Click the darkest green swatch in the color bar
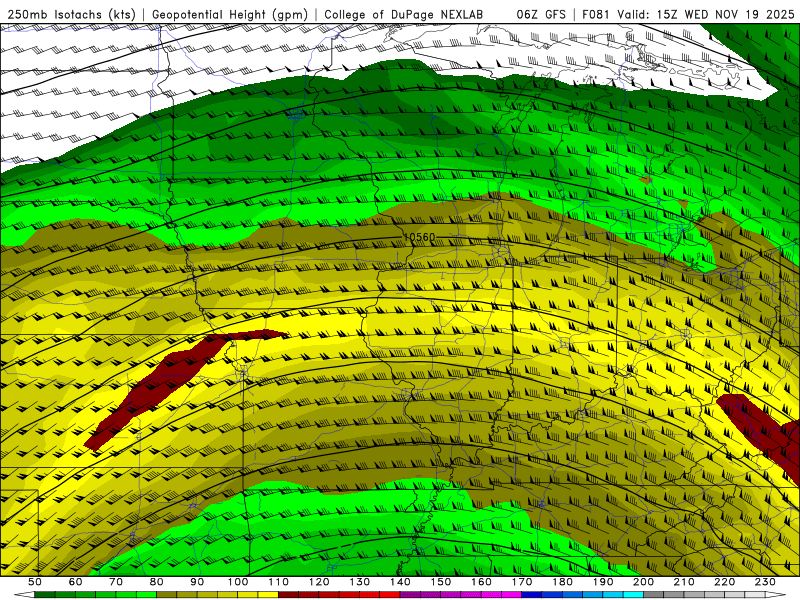 [x=45, y=595]
